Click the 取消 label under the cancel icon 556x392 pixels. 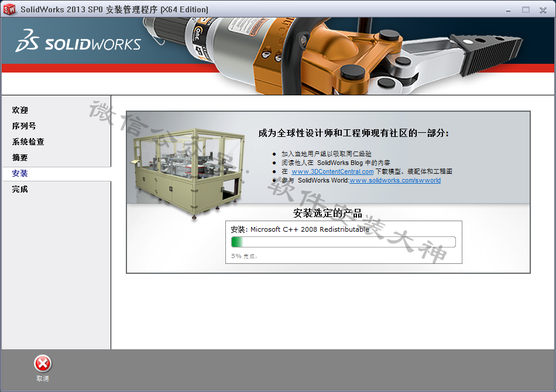[x=43, y=379]
